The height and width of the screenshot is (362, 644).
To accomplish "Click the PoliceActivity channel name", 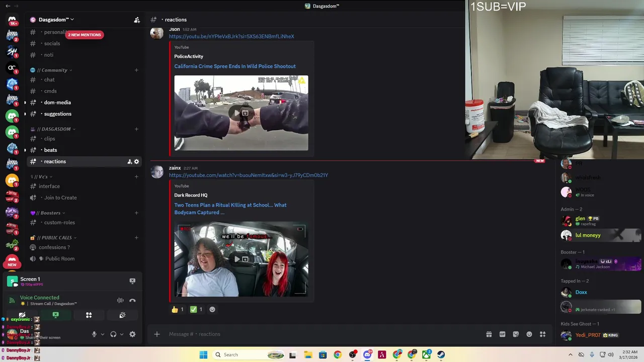I will pyautogui.click(x=189, y=56).
